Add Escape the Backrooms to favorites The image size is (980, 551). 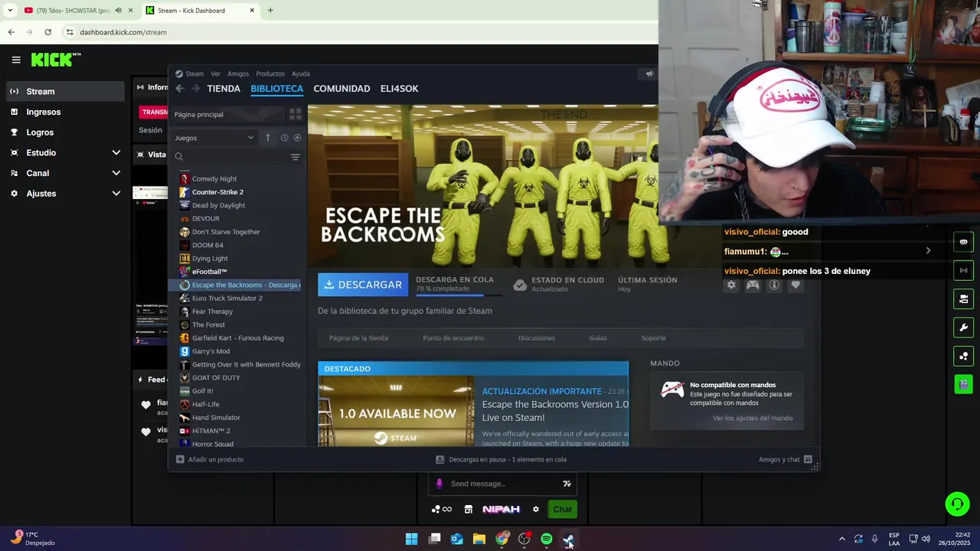point(795,285)
